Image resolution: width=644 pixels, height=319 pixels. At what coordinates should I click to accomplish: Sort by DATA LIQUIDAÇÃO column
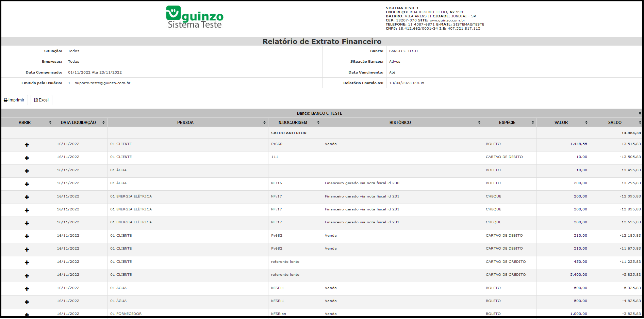pos(81,123)
